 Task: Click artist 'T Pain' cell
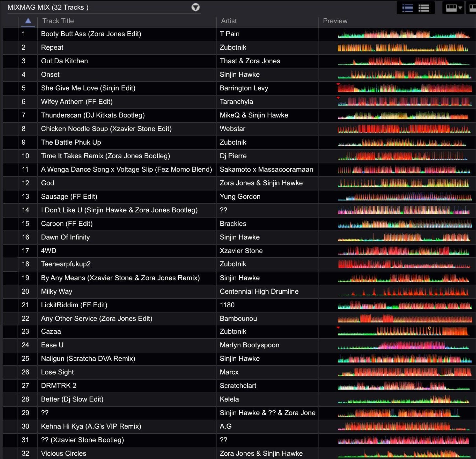click(229, 34)
